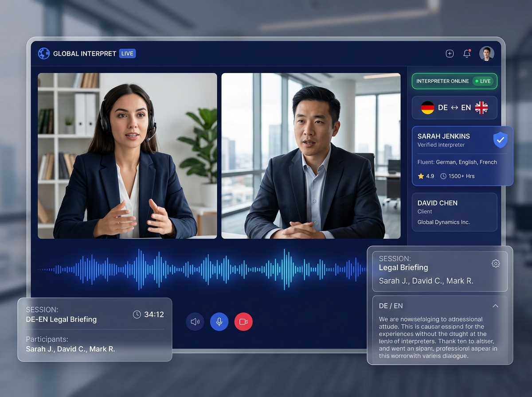The width and height of the screenshot is (532, 397).
Task: Click the Participants: label in session card
Action: pos(47,339)
